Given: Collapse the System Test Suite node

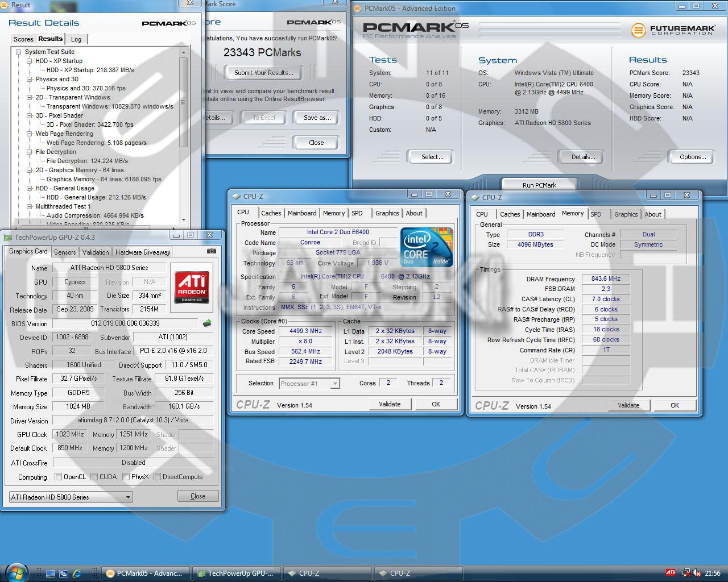Looking at the screenshot, I should (x=19, y=52).
